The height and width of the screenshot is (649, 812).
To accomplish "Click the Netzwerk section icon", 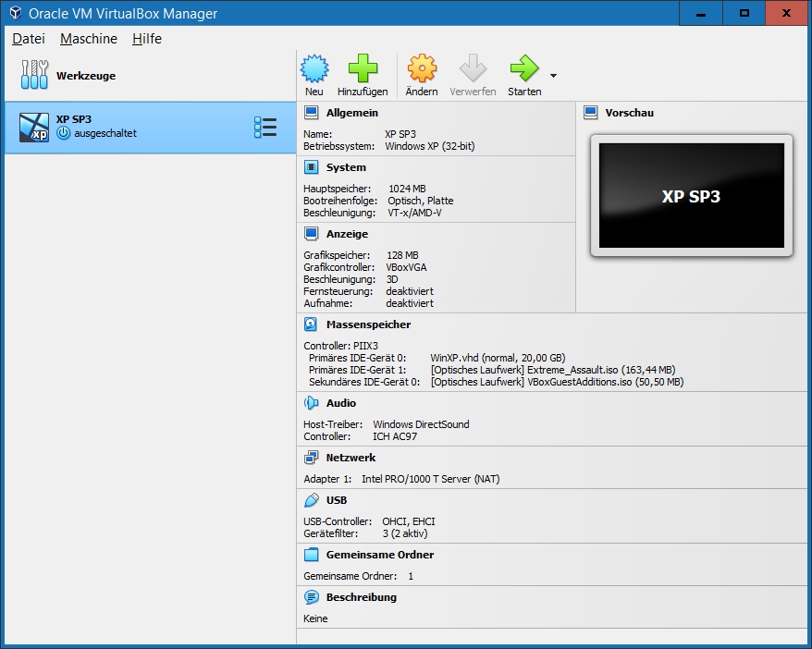I will [311, 457].
